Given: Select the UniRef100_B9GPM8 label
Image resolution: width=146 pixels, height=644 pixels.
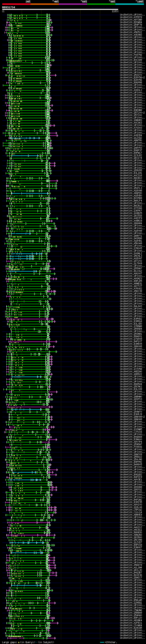Looking at the screenshot, I should coord(131,82).
